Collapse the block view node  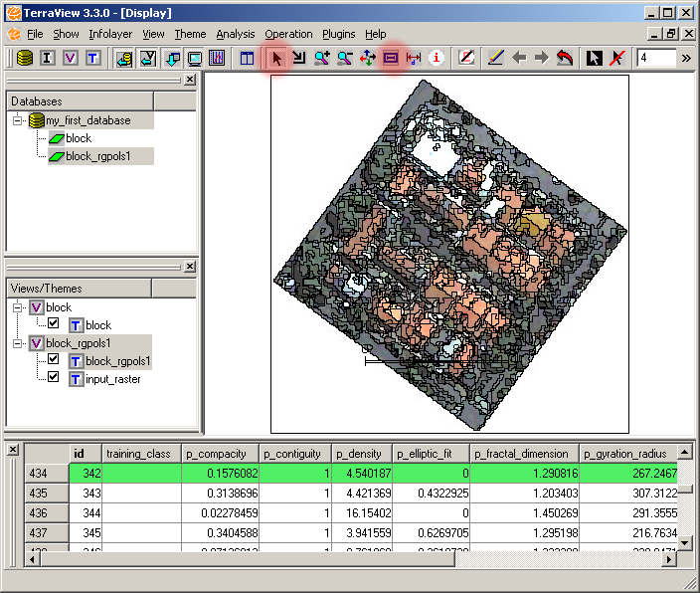coord(18,307)
